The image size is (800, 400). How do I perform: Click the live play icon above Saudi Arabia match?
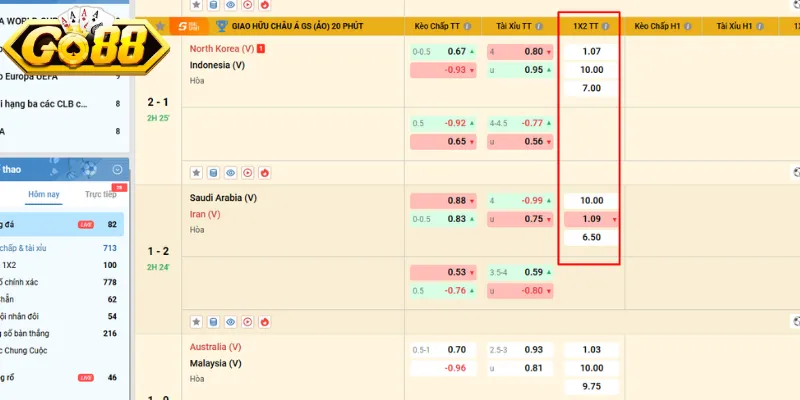click(247, 172)
